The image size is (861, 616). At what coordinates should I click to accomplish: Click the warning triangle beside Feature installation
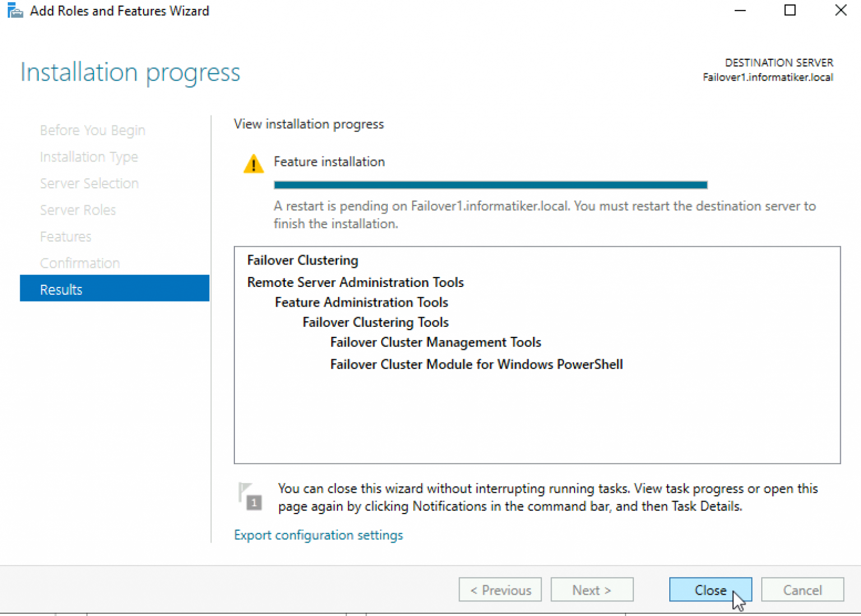253,163
